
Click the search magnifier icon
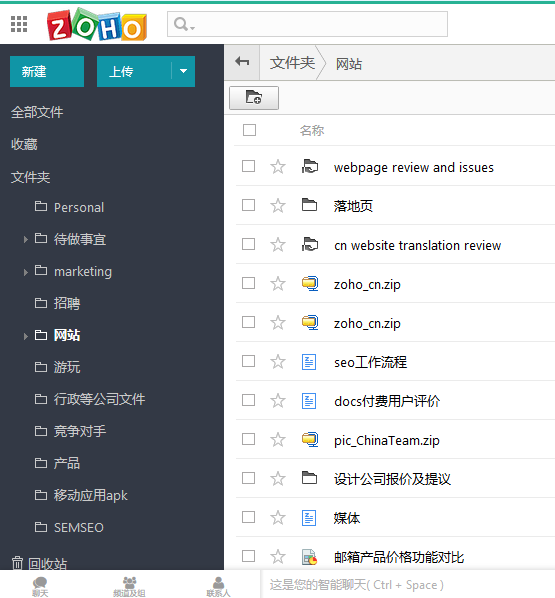click(x=181, y=24)
